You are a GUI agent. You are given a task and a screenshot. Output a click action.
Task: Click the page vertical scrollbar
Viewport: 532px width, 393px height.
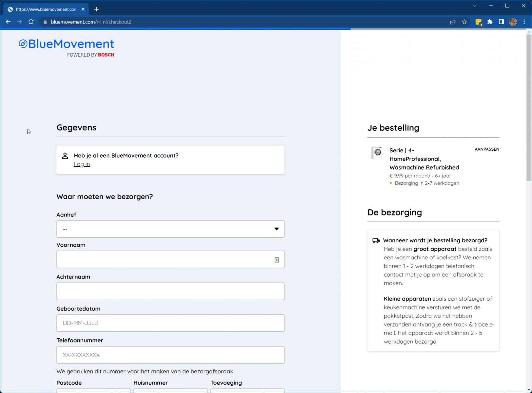click(529, 108)
